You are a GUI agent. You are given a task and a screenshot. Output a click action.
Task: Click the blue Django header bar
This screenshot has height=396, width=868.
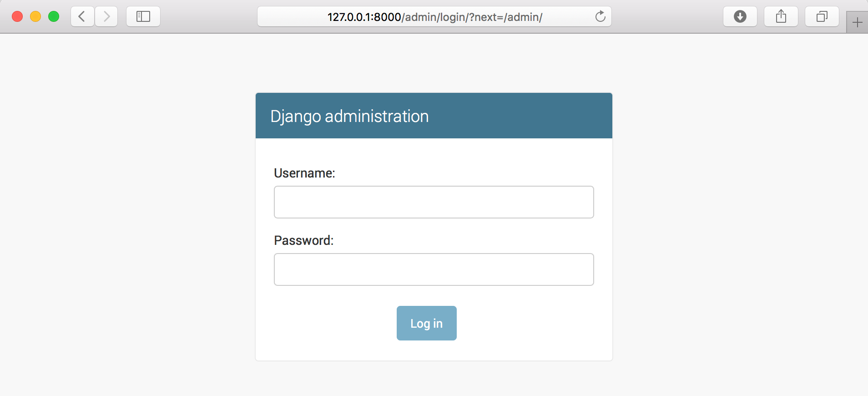tap(434, 116)
